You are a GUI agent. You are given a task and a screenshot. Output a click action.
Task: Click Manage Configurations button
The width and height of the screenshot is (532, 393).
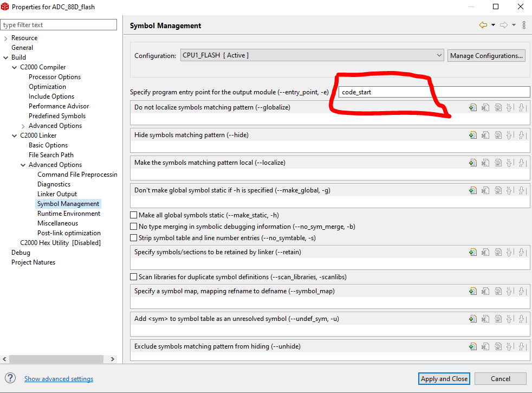[486, 55]
